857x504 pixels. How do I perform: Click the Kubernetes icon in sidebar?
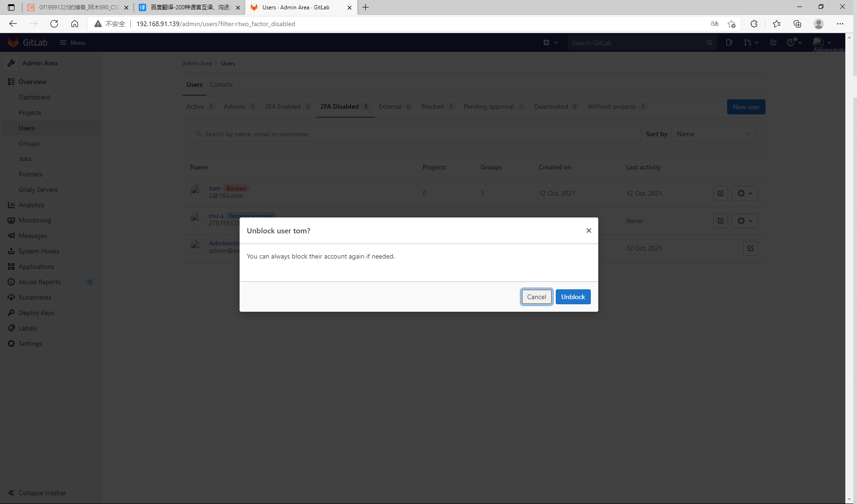[x=11, y=297]
